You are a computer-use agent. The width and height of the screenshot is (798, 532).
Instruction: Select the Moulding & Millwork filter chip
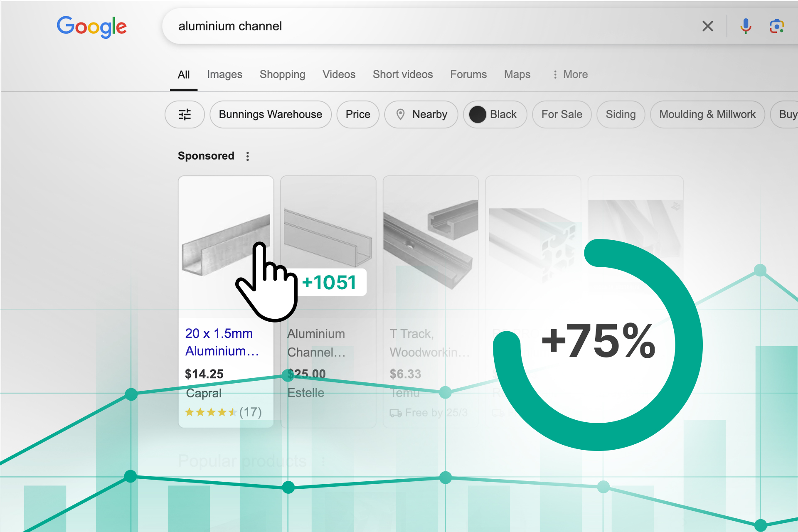click(x=707, y=114)
